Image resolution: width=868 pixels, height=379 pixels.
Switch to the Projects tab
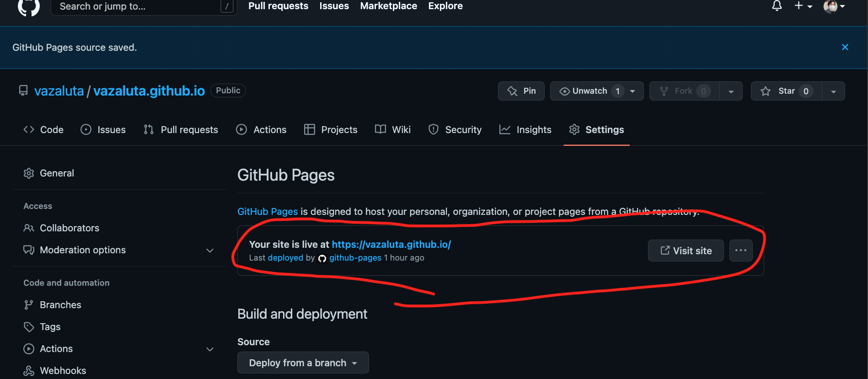point(331,130)
